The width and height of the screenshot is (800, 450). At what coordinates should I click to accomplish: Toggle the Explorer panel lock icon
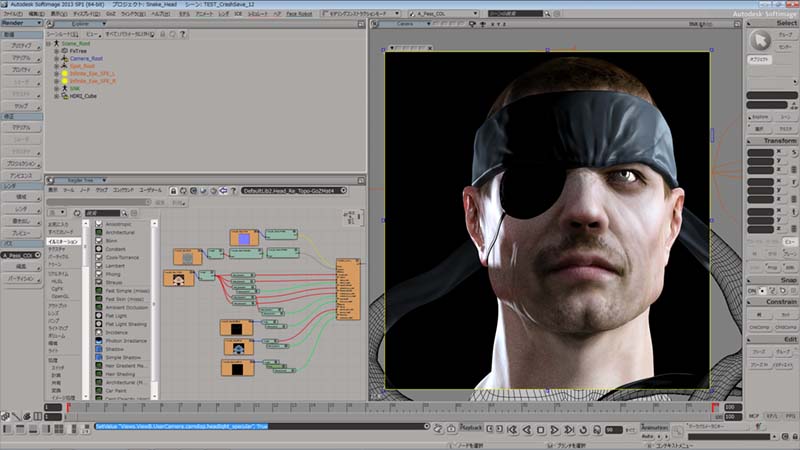point(163,34)
